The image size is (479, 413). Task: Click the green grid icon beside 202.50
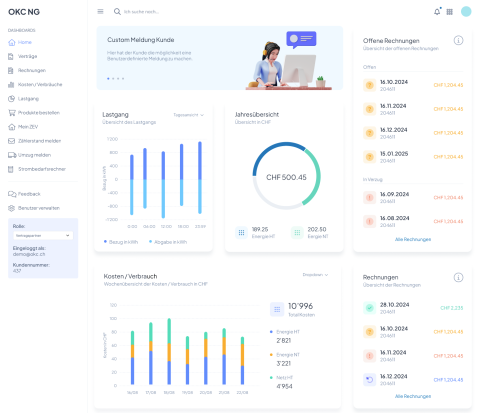[x=297, y=232]
